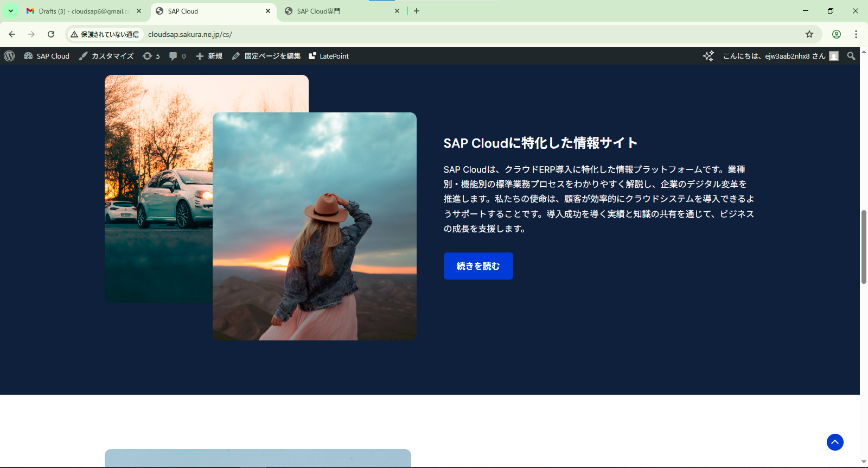This screenshot has width=868, height=468.
Task: Open admin bar search icon
Action: (851, 56)
